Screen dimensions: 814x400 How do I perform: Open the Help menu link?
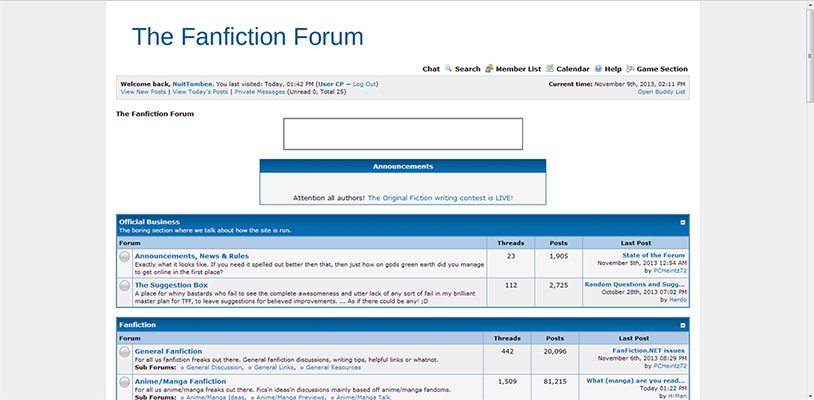click(613, 69)
